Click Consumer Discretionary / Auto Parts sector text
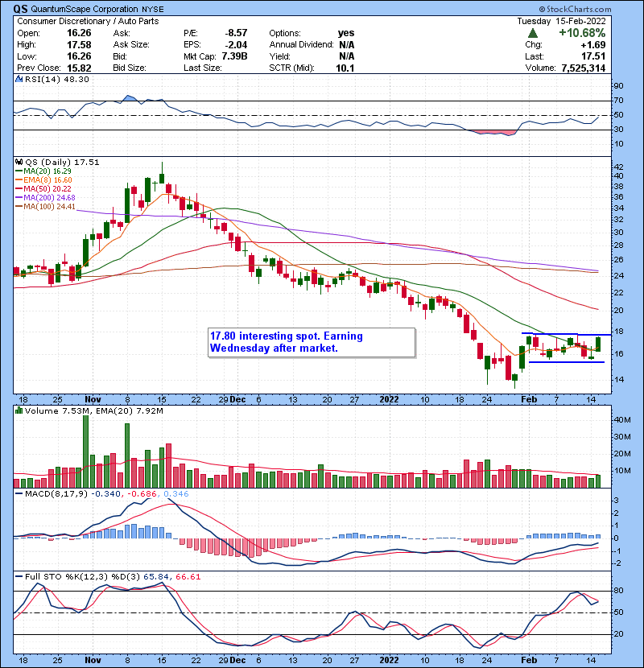Viewport: 644px width, 668px height. [88, 21]
